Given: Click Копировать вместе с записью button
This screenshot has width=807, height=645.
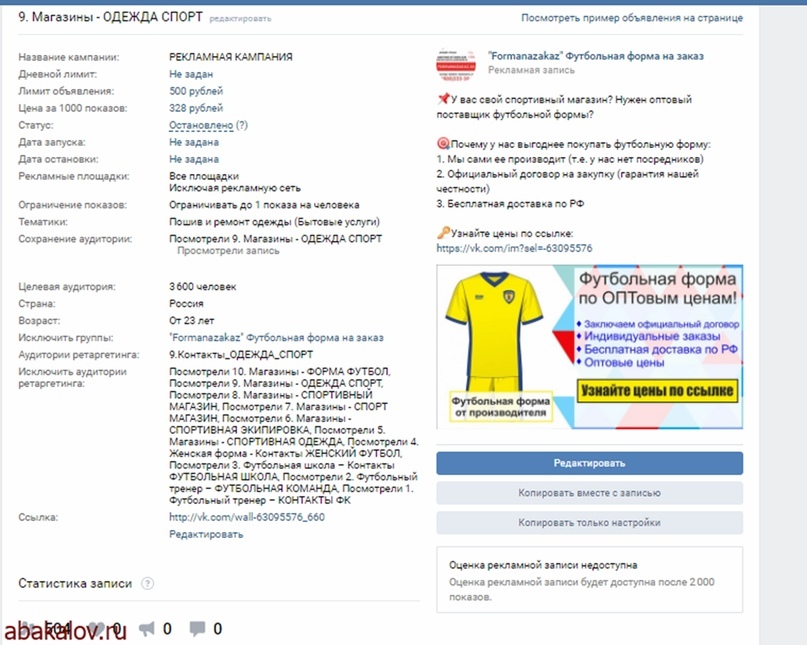Looking at the screenshot, I should click(x=589, y=493).
